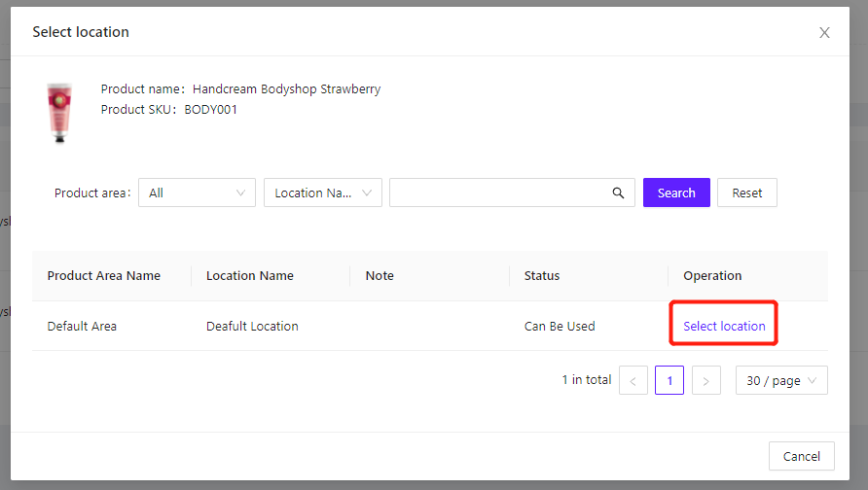This screenshot has height=490, width=868.
Task: Open the '30 / page' size dropdown
Action: coord(781,381)
